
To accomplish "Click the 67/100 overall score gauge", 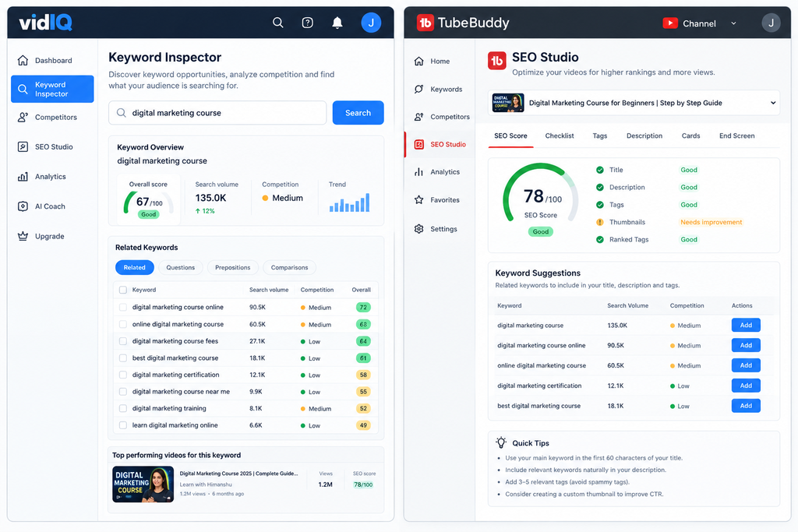I will pos(149,203).
